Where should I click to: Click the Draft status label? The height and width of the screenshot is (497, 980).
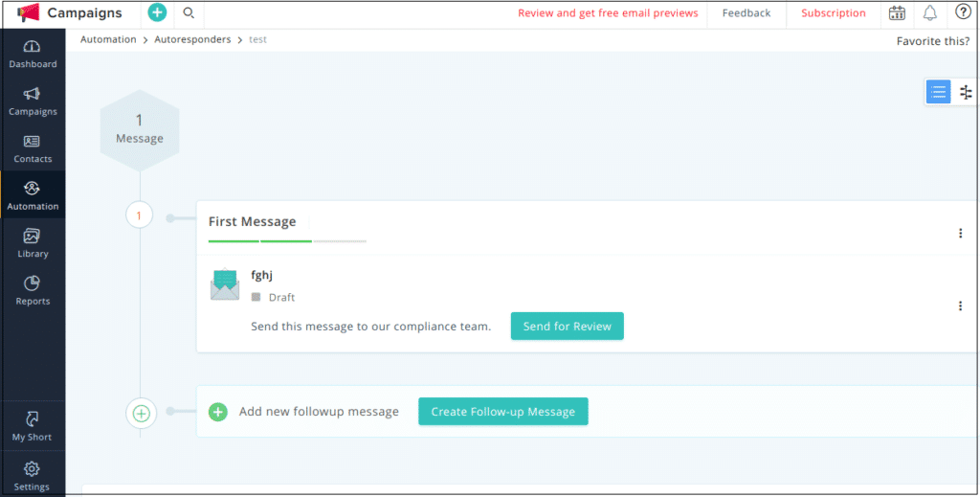coord(281,298)
